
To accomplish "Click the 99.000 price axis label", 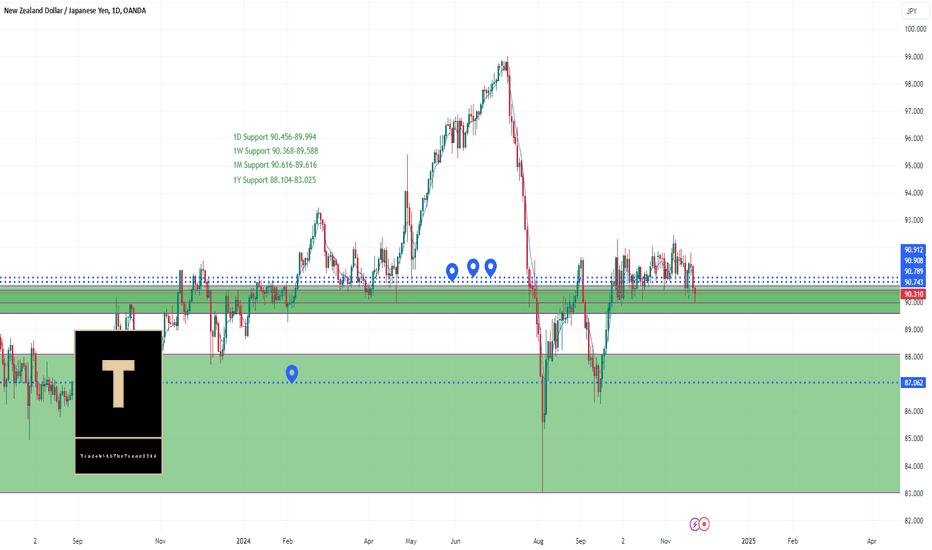I will pyautogui.click(x=914, y=57).
